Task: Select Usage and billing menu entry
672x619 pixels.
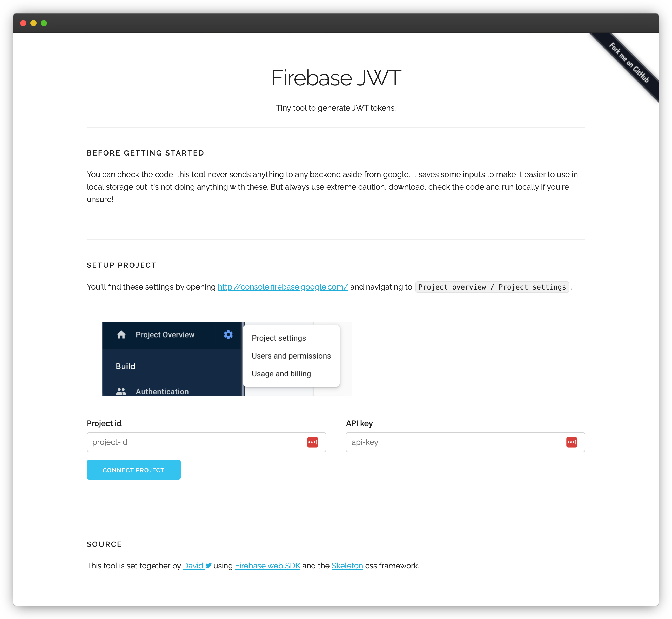Action: tap(281, 373)
